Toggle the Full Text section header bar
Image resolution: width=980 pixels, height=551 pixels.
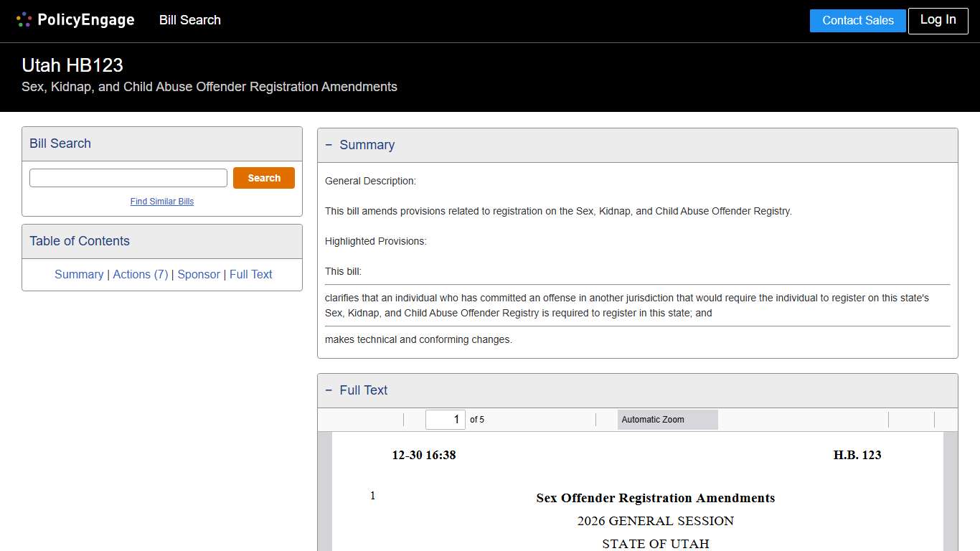click(x=637, y=390)
